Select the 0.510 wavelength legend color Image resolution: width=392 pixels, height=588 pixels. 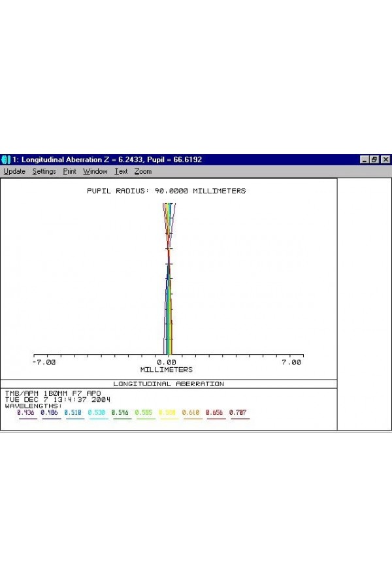click(74, 413)
